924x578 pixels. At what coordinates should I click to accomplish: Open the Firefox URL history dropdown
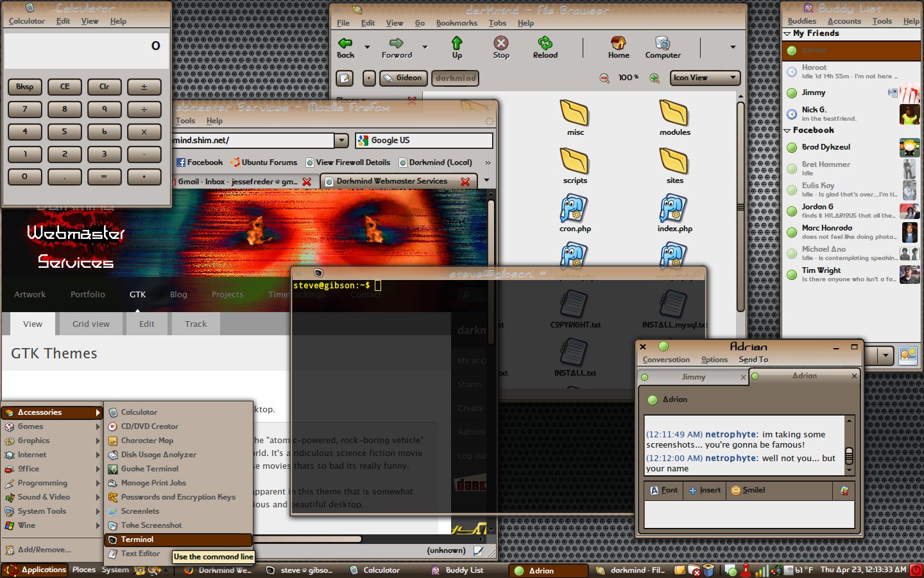pos(341,140)
